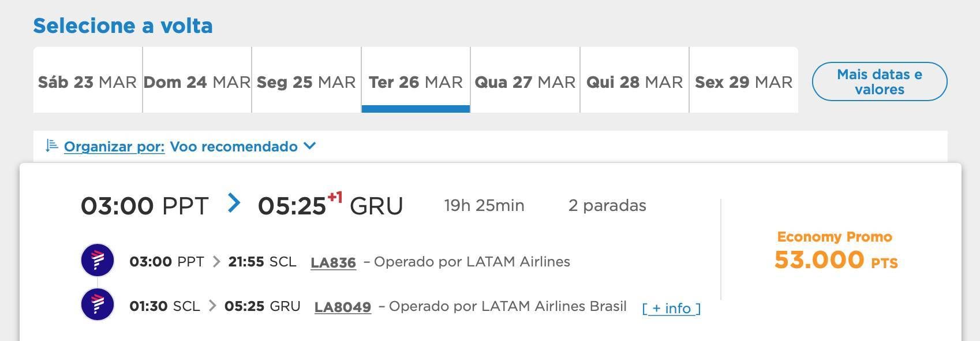
Task: Open Mais datas e valores
Action: click(x=880, y=81)
